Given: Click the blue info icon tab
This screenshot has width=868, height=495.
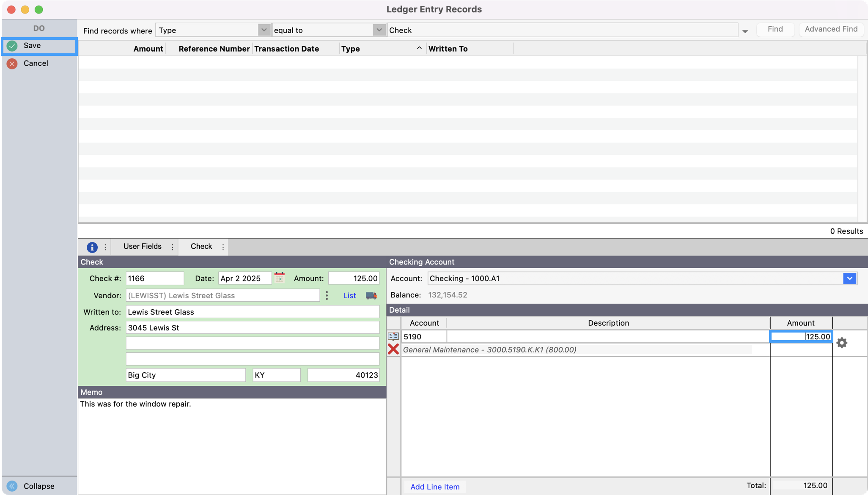Looking at the screenshot, I should click(92, 247).
